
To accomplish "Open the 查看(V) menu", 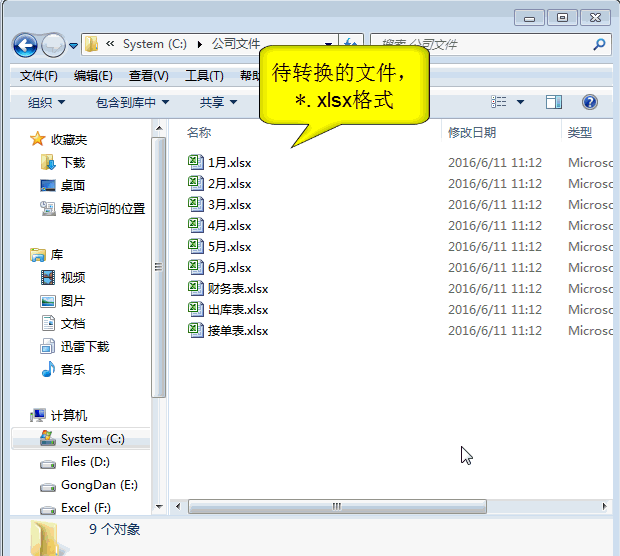I will 149,76.
